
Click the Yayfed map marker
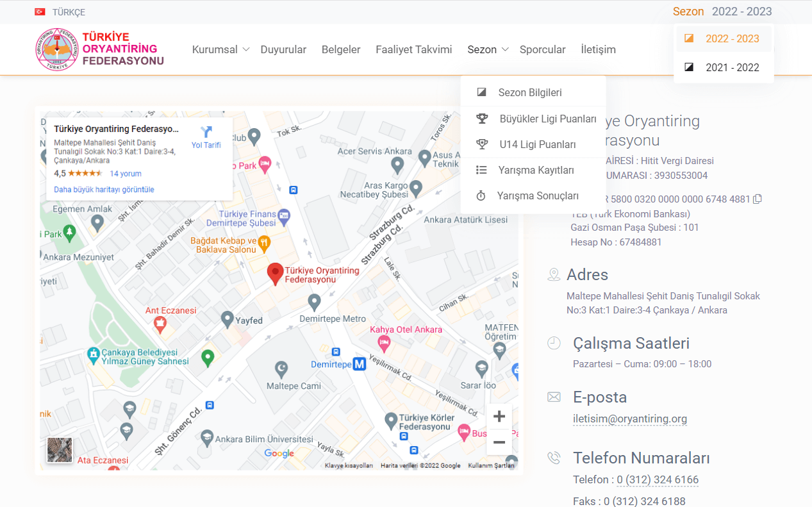pyautogui.click(x=227, y=318)
